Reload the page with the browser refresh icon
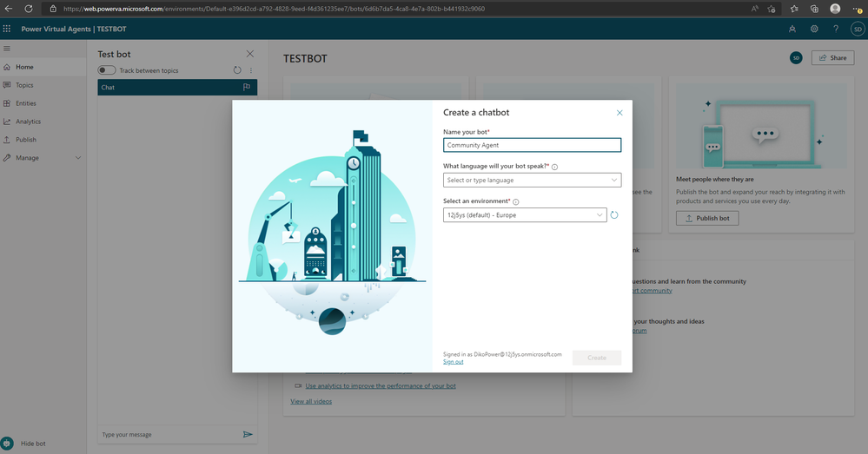The width and height of the screenshot is (868, 454). (x=29, y=9)
